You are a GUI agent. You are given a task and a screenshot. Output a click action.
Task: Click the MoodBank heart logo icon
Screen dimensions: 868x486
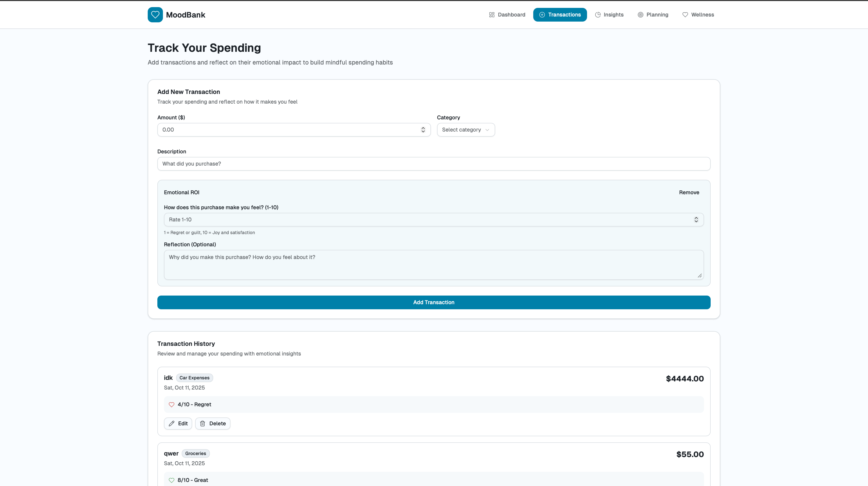click(x=155, y=15)
